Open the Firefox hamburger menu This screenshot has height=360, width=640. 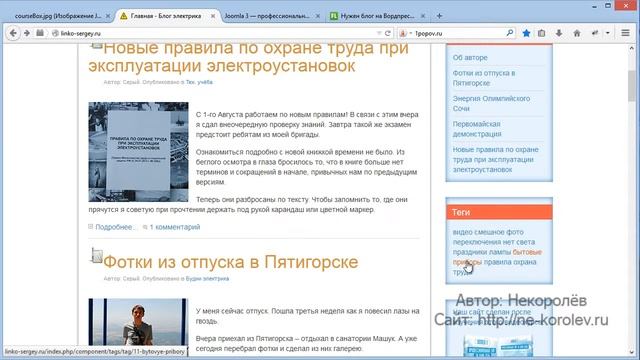click(x=625, y=33)
